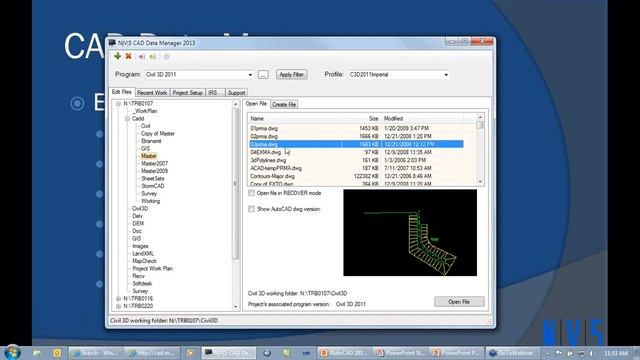Click the pink arrow toolbar icon

[141, 56]
